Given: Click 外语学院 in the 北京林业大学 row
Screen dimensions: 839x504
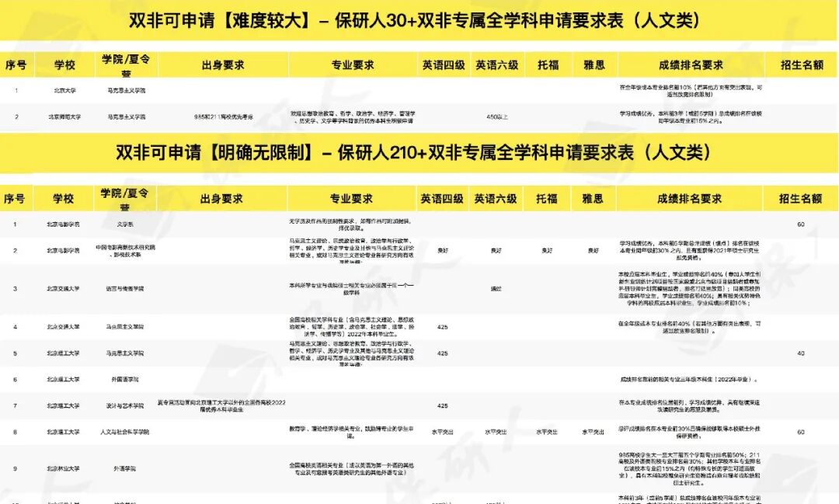Looking at the screenshot, I should pos(124,469).
